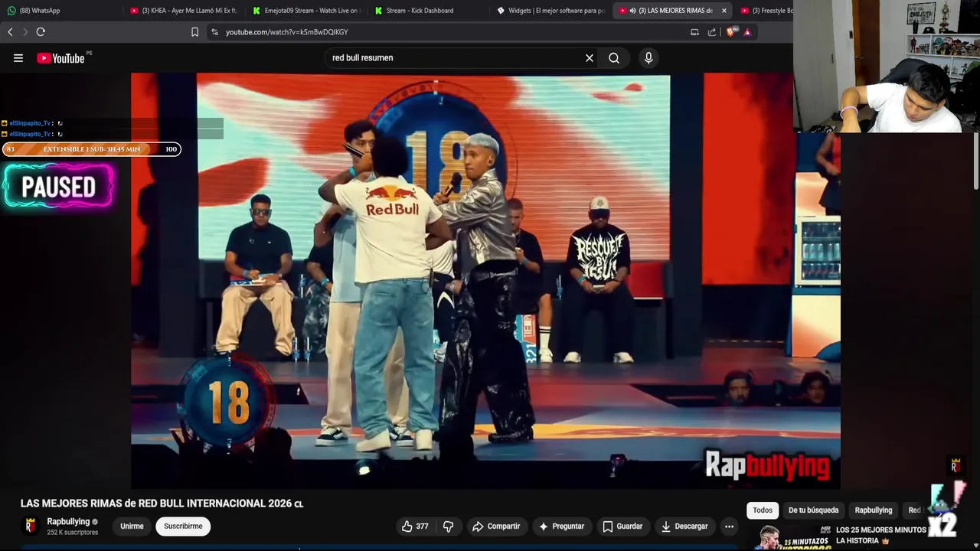Go to the YouTube home logo

tap(60, 58)
